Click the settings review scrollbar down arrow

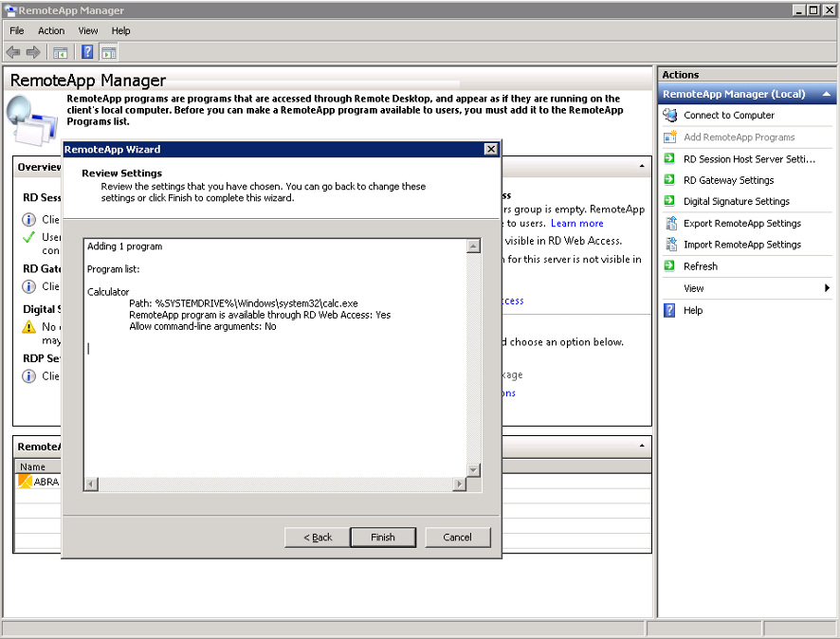(474, 470)
